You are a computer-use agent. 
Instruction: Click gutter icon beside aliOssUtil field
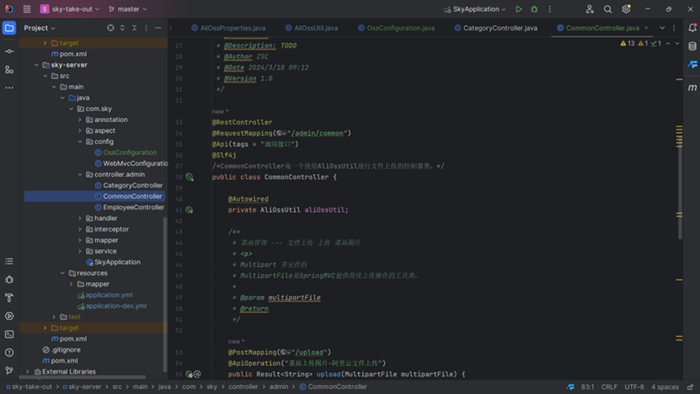tap(189, 210)
